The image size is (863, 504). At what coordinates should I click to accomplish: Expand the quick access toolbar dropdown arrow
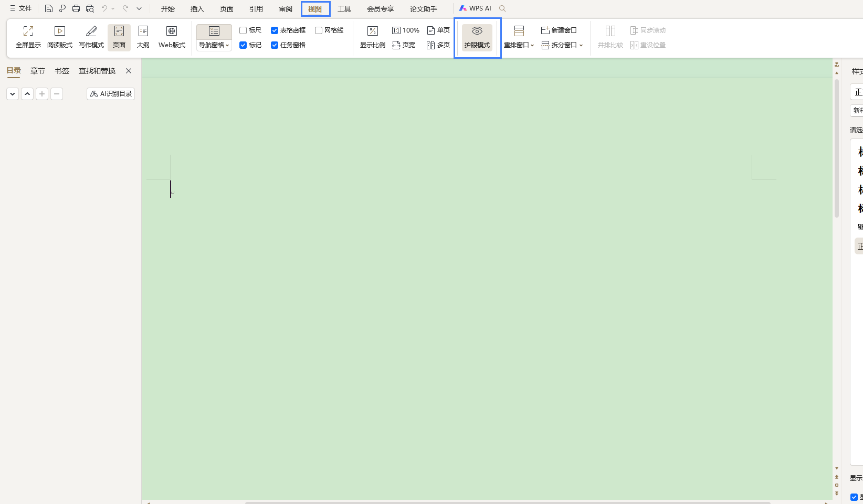click(139, 8)
